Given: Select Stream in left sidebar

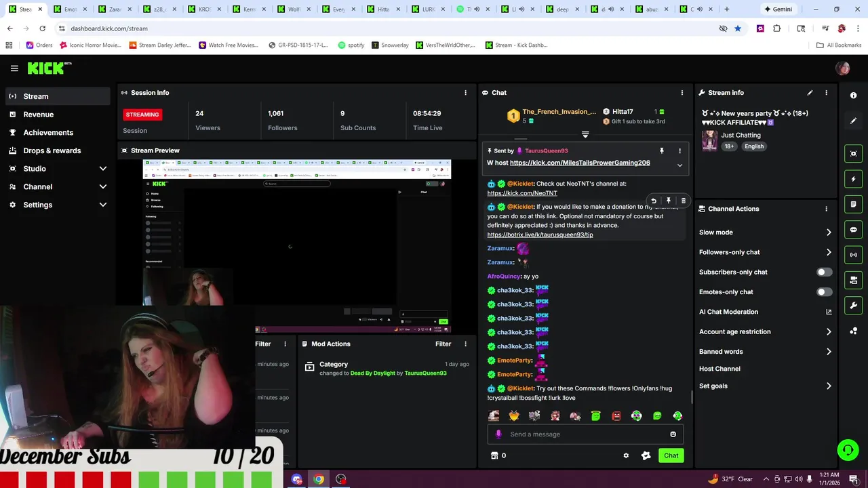Looking at the screenshot, I should [58, 96].
